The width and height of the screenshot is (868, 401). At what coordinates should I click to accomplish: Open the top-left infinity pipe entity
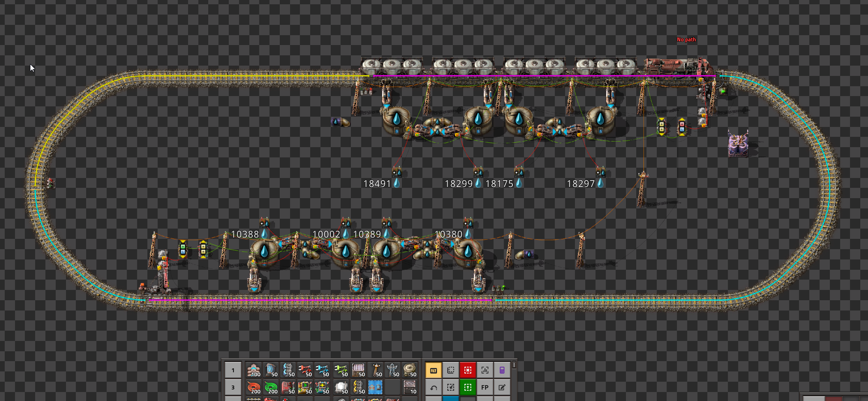tap(341, 122)
